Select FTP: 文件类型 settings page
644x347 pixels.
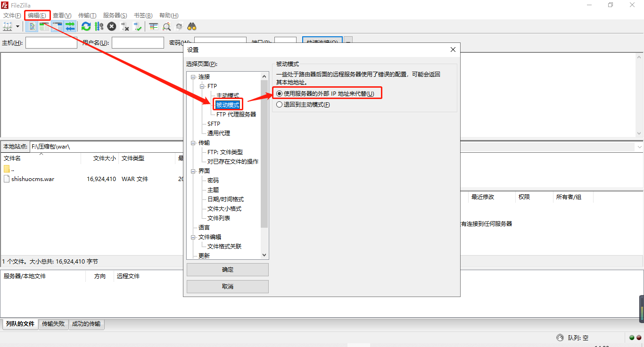(225, 152)
